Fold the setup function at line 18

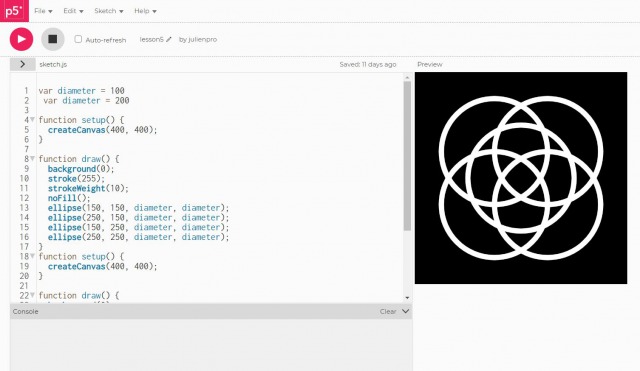coord(32,256)
